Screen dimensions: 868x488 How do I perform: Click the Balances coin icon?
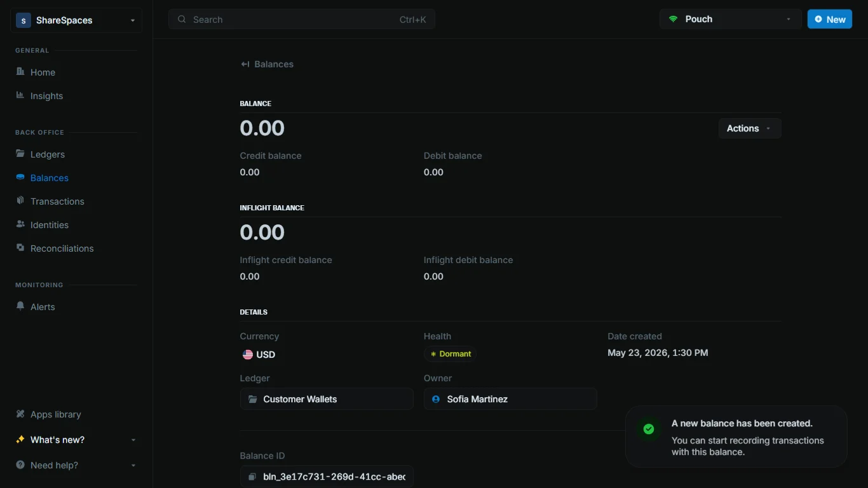click(x=20, y=177)
